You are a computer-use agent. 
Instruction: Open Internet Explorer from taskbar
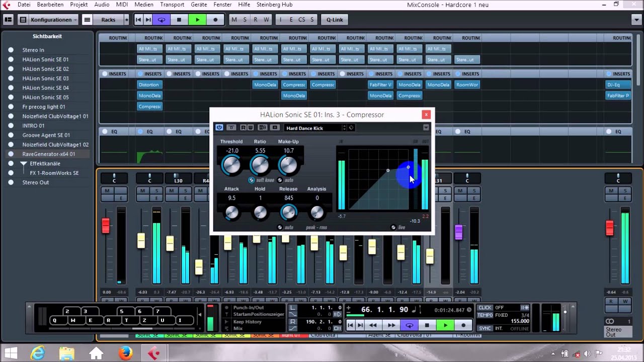tap(38, 353)
